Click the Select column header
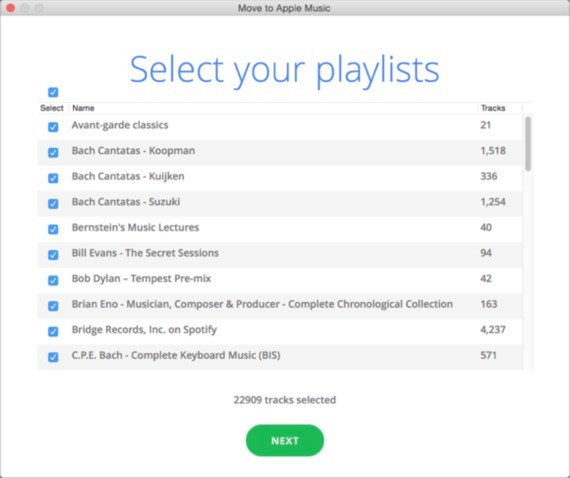 (52, 108)
